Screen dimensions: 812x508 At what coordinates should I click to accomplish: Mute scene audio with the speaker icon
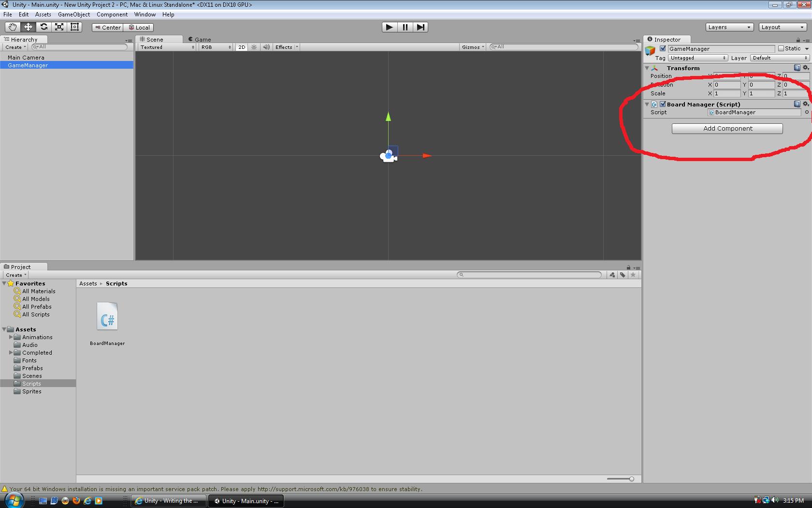point(266,47)
